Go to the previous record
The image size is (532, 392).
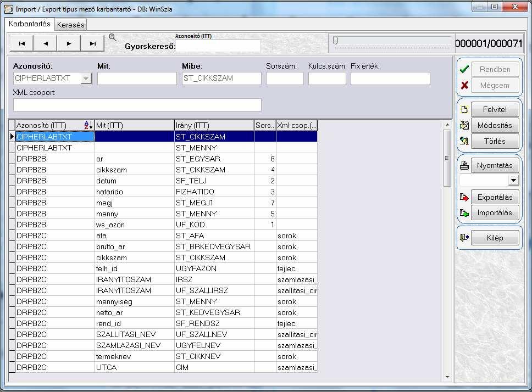(45, 44)
